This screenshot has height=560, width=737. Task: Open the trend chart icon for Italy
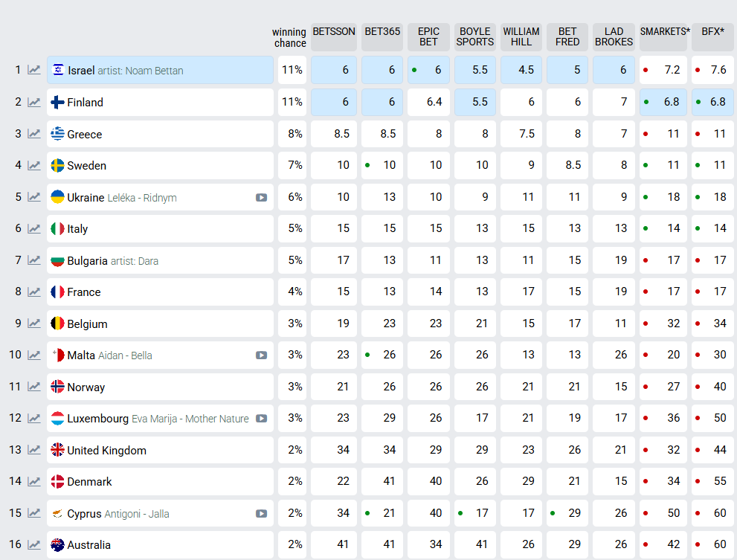point(34,229)
